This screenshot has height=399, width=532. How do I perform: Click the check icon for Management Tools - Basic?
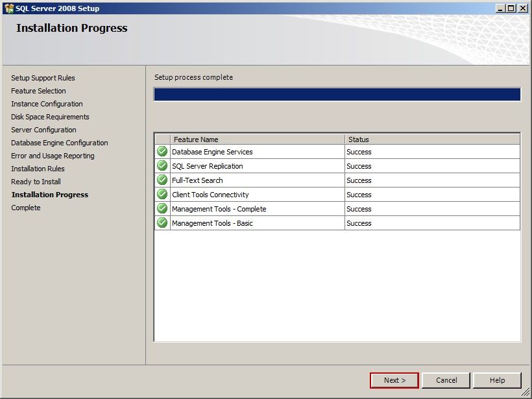(162, 223)
